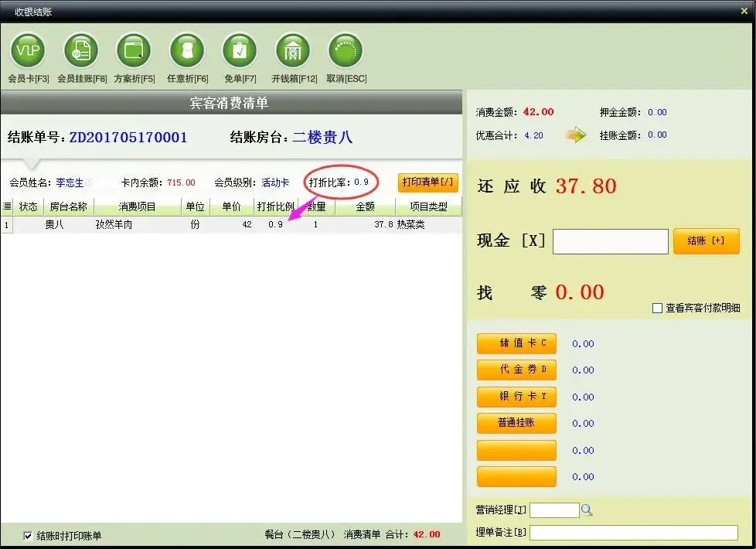Click member name 李忘生
The height and width of the screenshot is (549, 756).
pos(70,182)
